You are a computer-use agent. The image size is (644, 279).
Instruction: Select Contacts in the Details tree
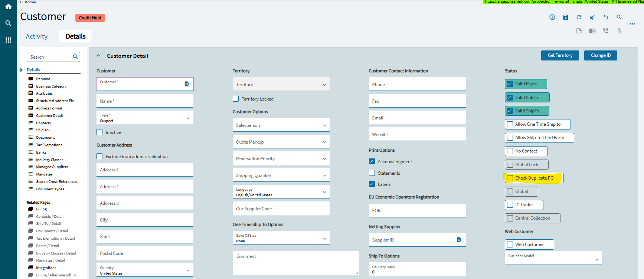[43, 123]
